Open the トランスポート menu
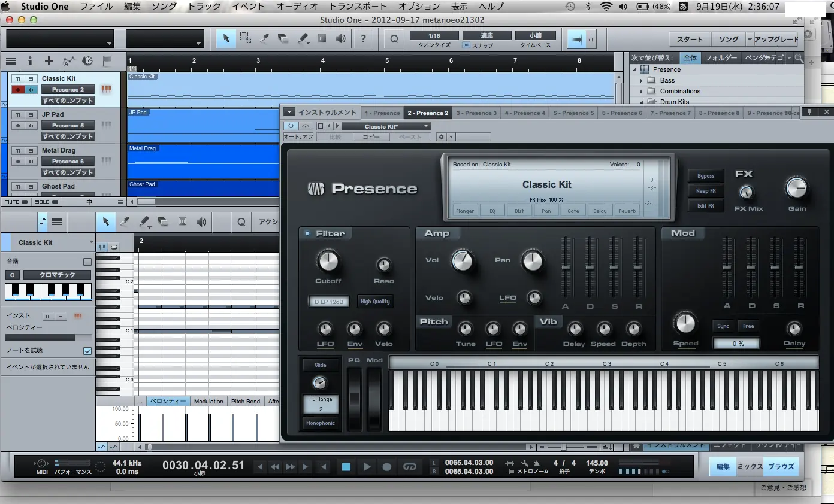This screenshot has width=834, height=504. pos(357,7)
